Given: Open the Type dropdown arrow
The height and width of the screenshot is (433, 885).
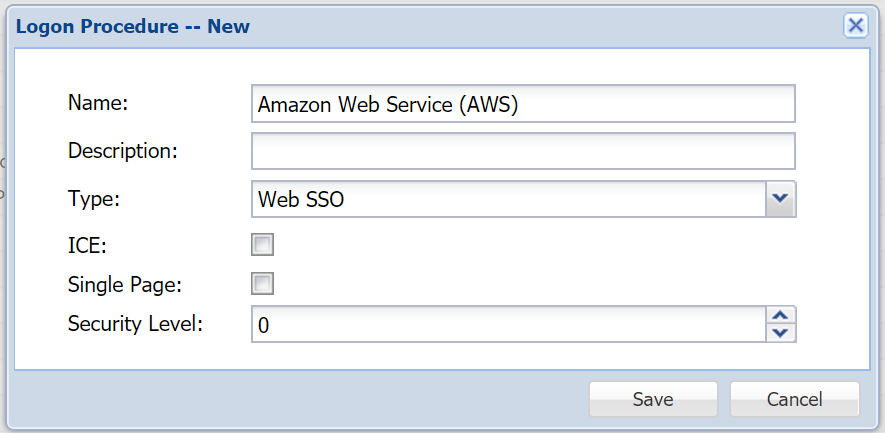Looking at the screenshot, I should (x=780, y=199).
